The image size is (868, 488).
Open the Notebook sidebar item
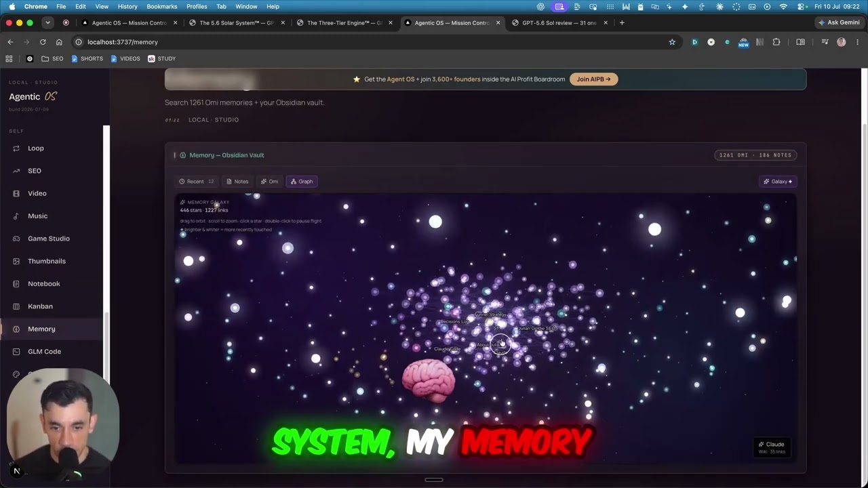coord(51,283)
